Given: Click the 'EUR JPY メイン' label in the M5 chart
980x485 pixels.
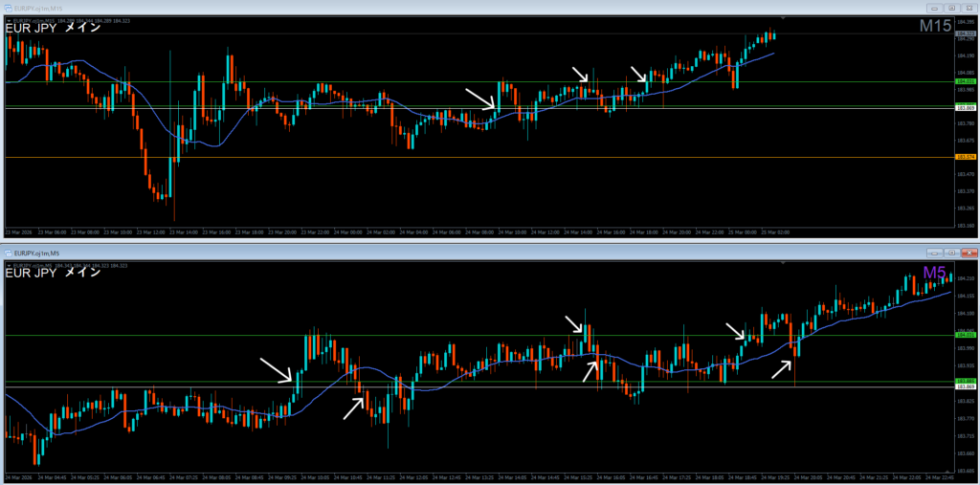Looking at the screenshot, I should click(x=53, y=274).
